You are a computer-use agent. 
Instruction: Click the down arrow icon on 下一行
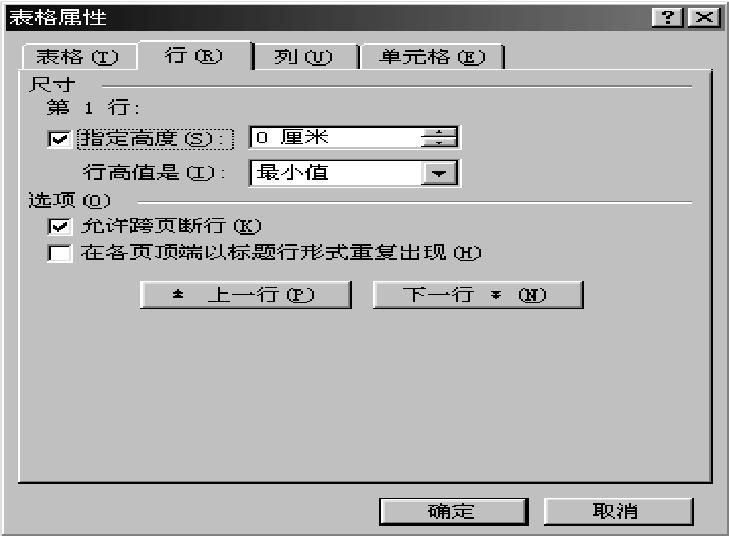pos(496,295)
